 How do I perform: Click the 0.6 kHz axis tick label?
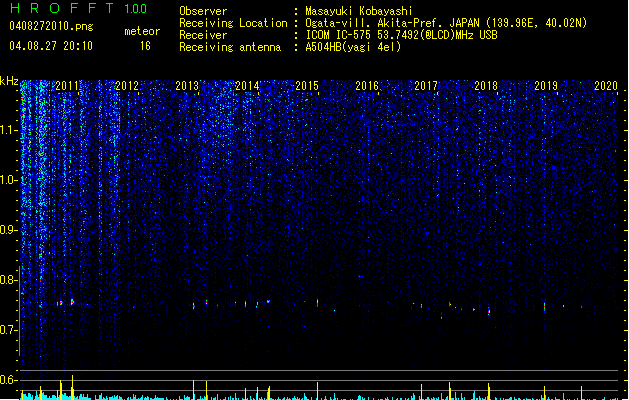click(x=8, y=380)
